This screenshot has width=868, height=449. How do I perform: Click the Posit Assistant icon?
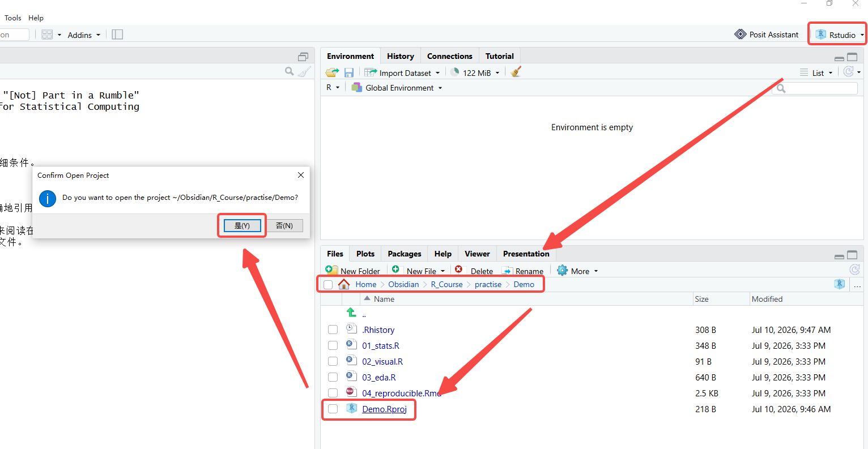[x=740, y=35]
